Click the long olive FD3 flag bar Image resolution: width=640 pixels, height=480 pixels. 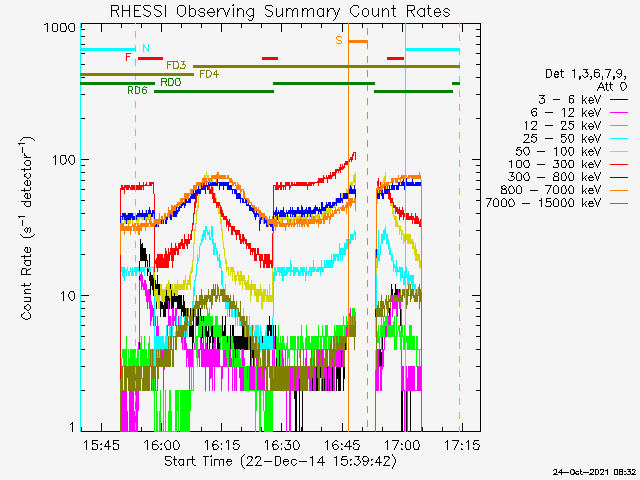click(327, 66)
